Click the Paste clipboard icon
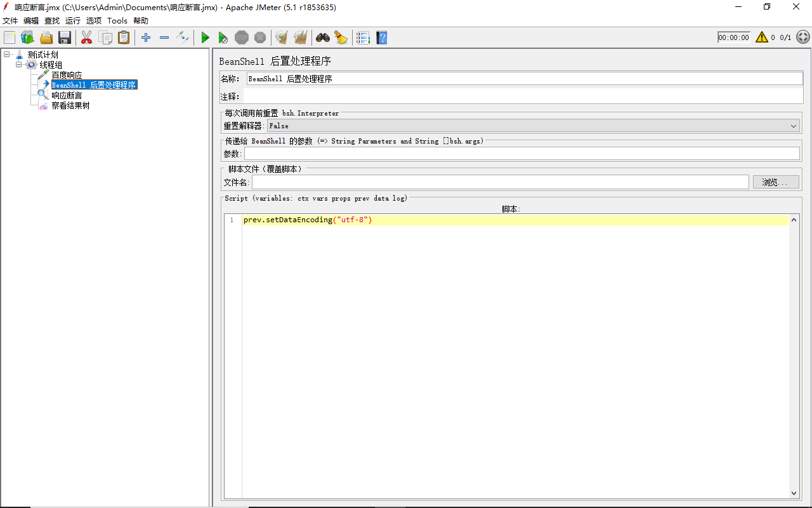 [124, 38]
